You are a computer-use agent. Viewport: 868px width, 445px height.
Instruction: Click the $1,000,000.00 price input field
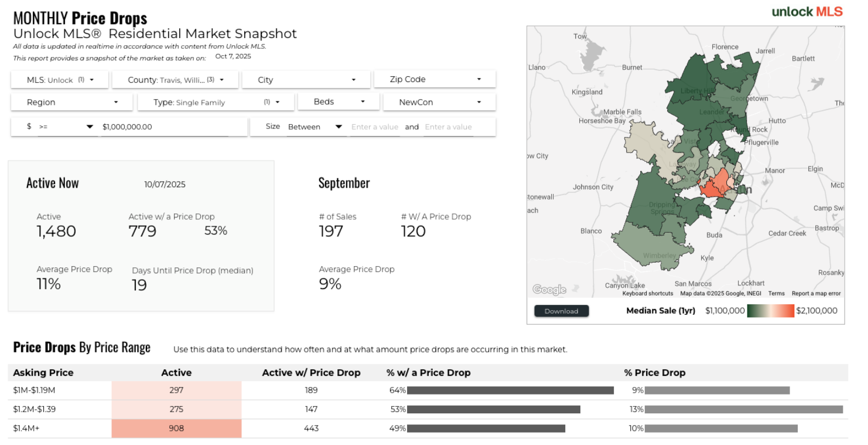pos(164,127)
